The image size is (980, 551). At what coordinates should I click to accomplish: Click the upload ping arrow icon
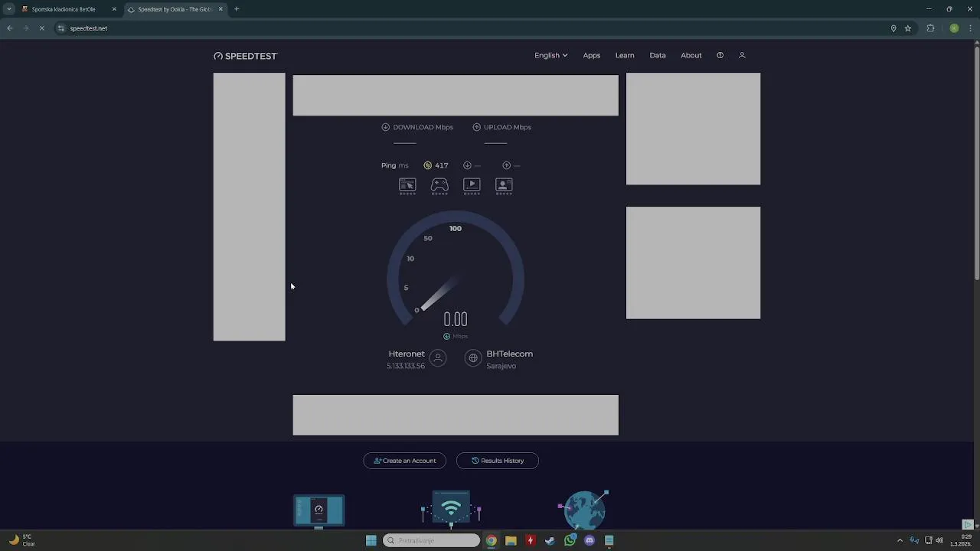click(506, 165)
